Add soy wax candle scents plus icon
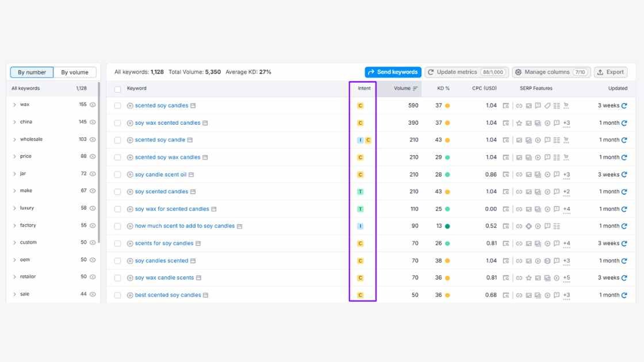The image size is (644, 362). (x=130, y=278)
